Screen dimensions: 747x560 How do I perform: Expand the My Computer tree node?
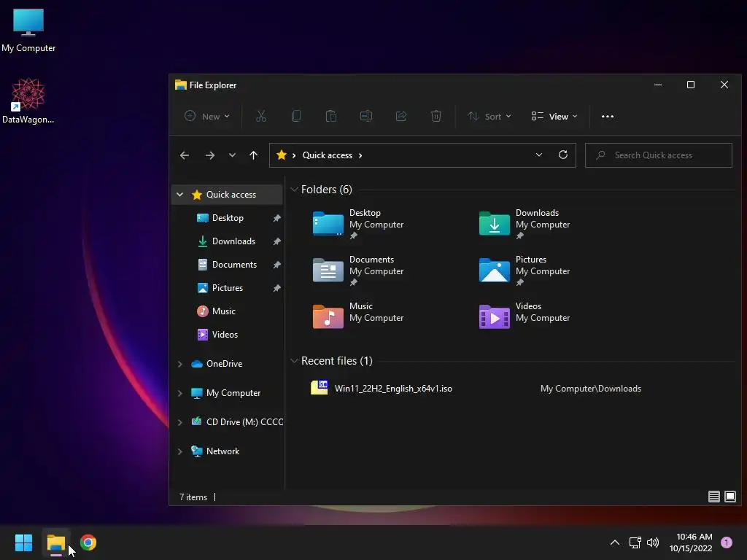[179, 393]
